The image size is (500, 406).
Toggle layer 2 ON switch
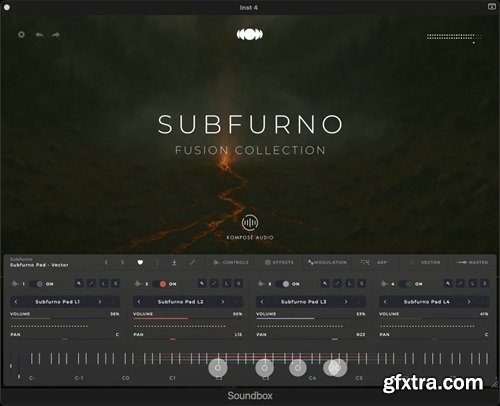(160, 284)
